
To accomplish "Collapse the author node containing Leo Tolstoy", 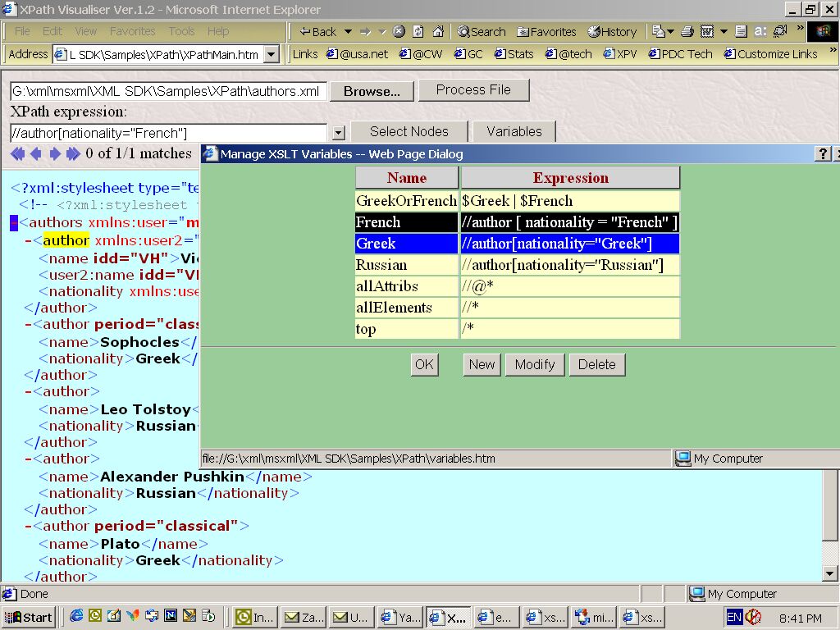I will coord(28,391).
